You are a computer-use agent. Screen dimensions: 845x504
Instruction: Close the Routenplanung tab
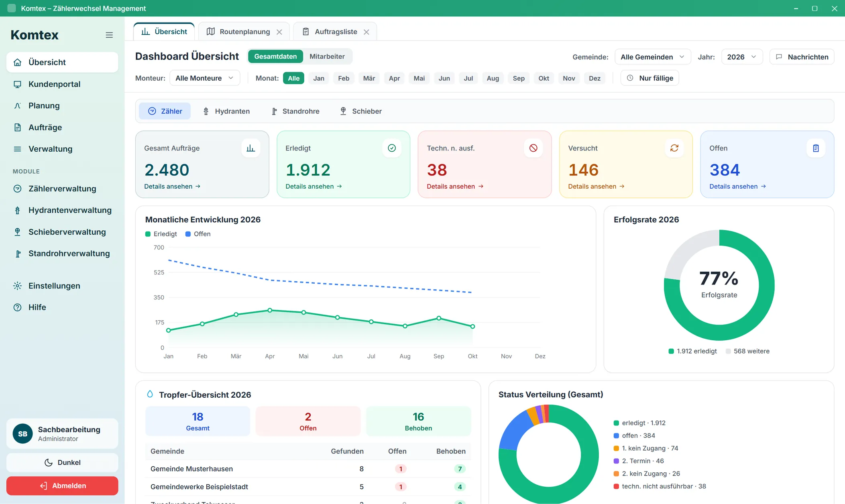pyautogui.click(x=279, y=32)
